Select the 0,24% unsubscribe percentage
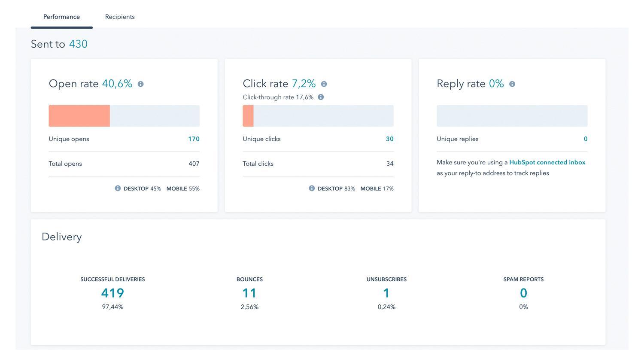Image resolution: width=644 pixels, height=358 pixels. 386,307
